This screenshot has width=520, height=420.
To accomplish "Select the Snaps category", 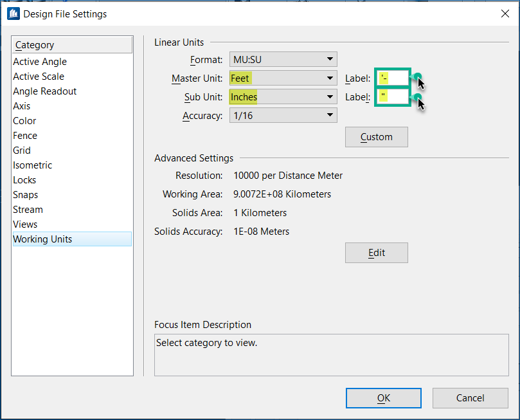I will pyautogui.click(x=72, y=195).
